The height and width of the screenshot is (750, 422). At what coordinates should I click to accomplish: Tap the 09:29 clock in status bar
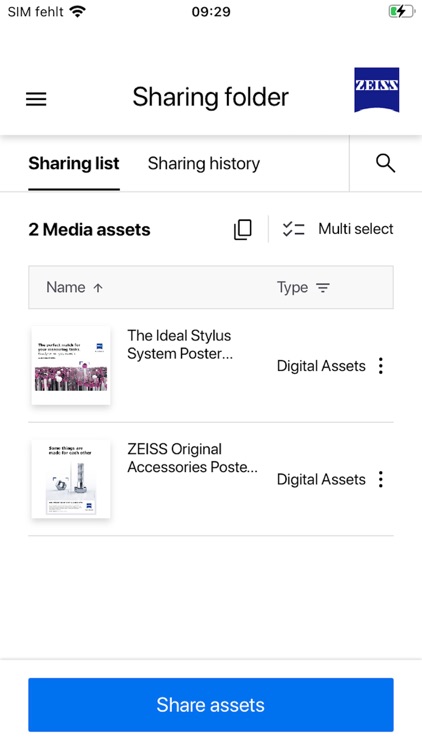click(211, 11)
